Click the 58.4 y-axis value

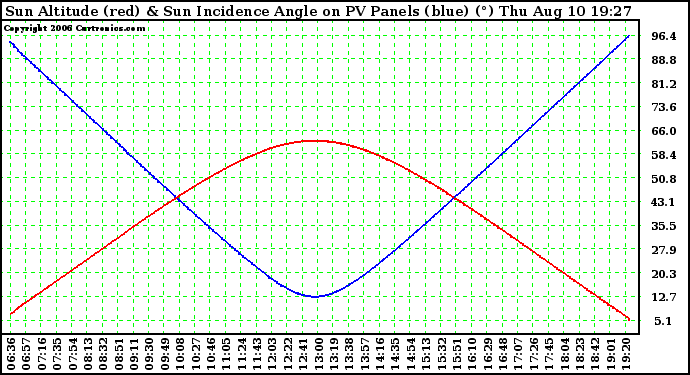click(x=664, y=155)
